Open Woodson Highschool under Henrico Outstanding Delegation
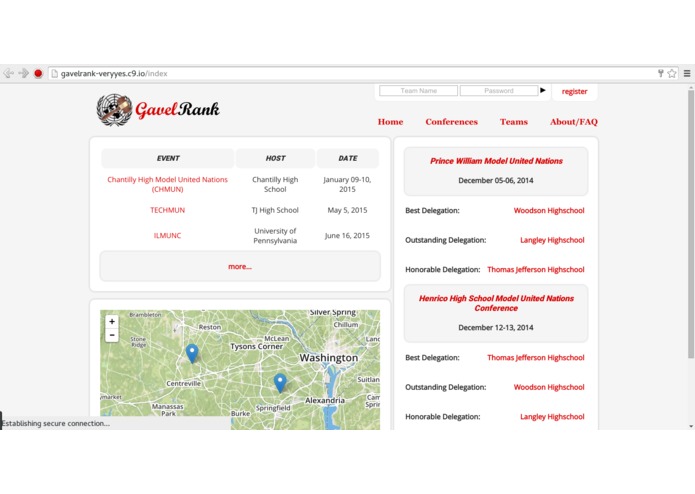 pos(549,387)
